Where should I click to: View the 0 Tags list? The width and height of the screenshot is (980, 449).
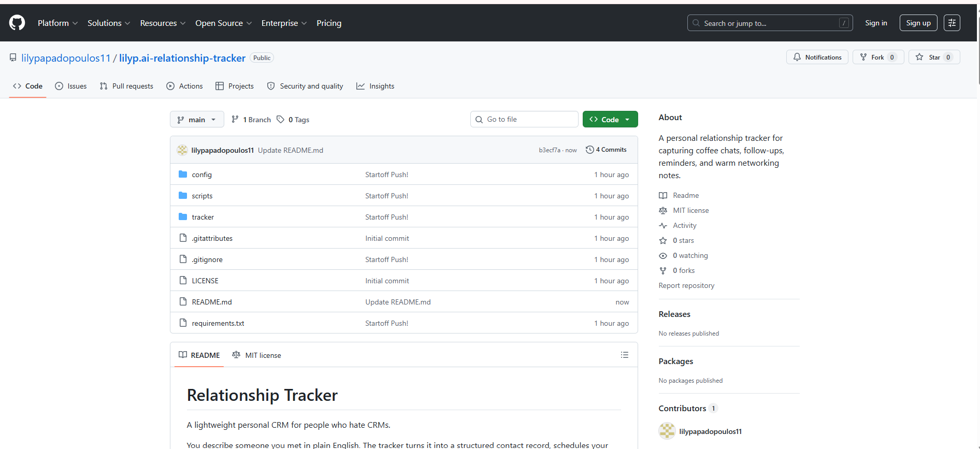click(x=293, y=120)
